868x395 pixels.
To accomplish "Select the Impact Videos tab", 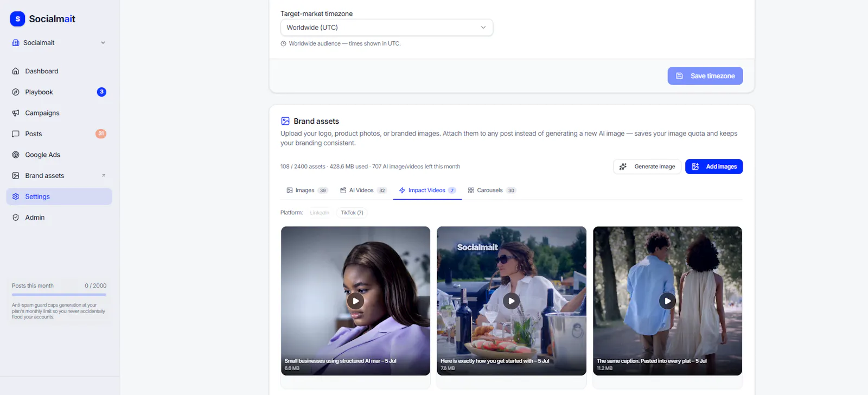I will click(427, 190).
